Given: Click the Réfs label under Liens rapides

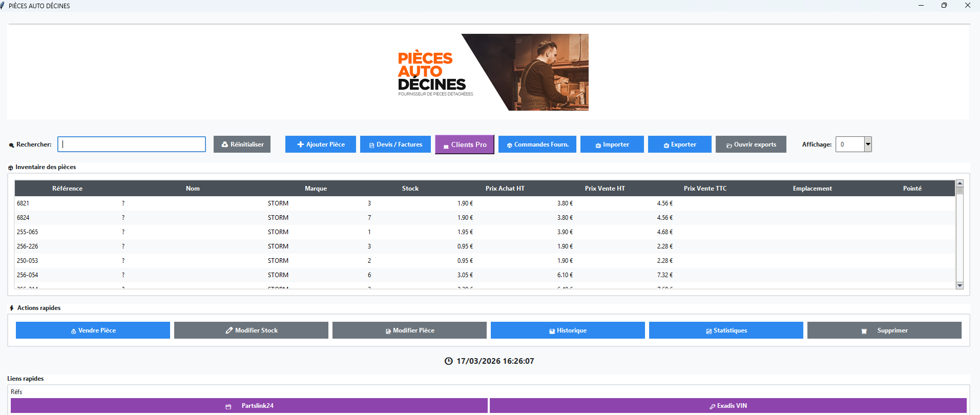Looking at the screenshot, I should coord(16,392).
